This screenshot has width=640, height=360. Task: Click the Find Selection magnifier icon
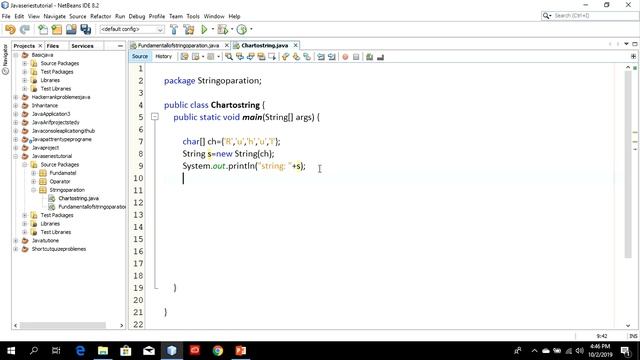pos(229,57)
